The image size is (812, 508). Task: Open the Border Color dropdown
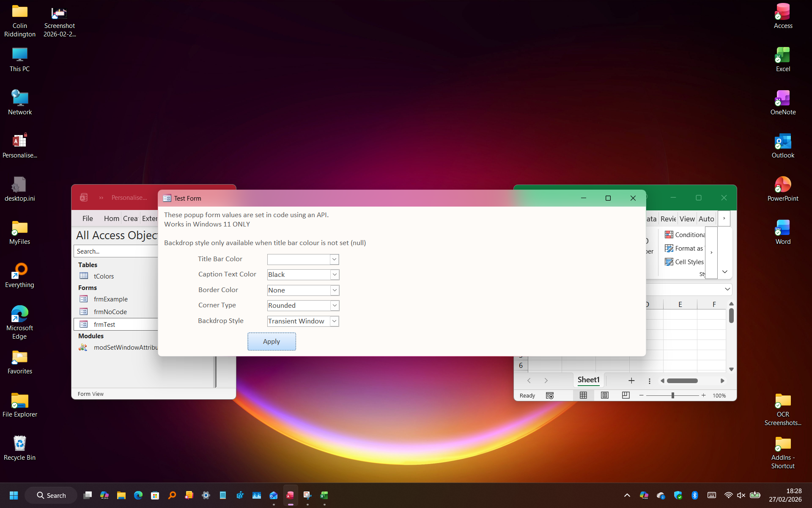(x=334, y=290)
